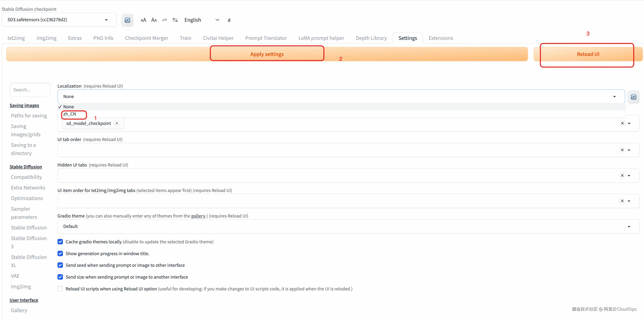Click the Reload UI button

588,54
